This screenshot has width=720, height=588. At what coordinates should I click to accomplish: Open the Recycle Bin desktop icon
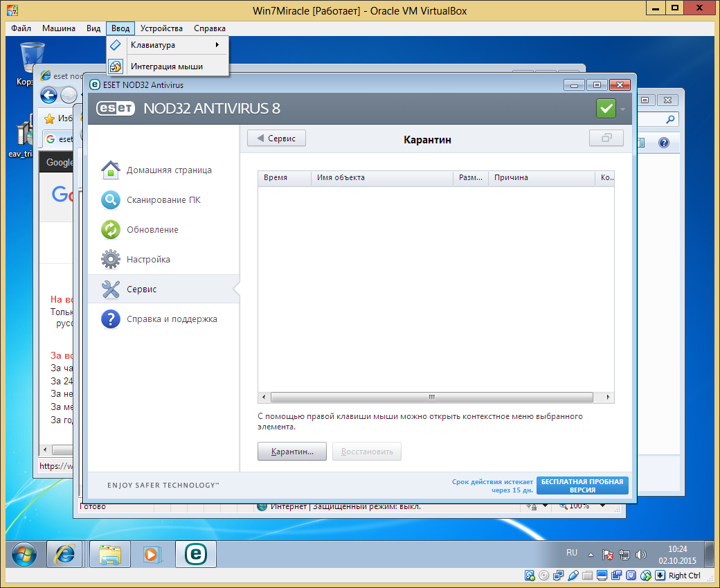(x=32, y=57)
